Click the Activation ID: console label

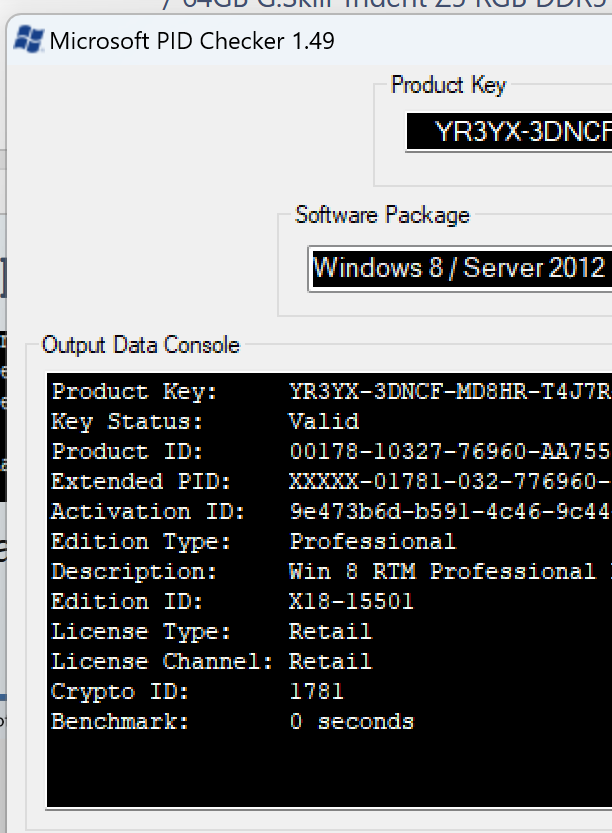148,512
